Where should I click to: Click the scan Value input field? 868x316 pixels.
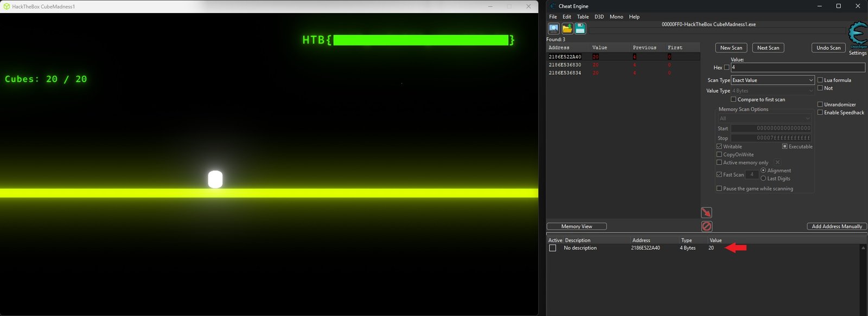pyautogui.click(x=798, y=68)
